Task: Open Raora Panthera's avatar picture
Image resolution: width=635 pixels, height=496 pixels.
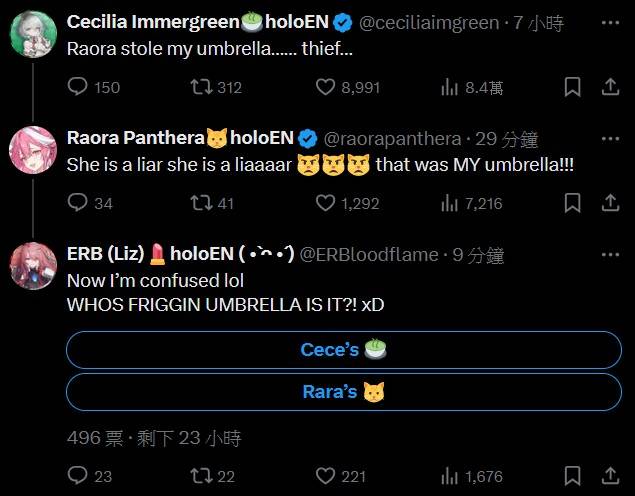Action: point(33,150)
